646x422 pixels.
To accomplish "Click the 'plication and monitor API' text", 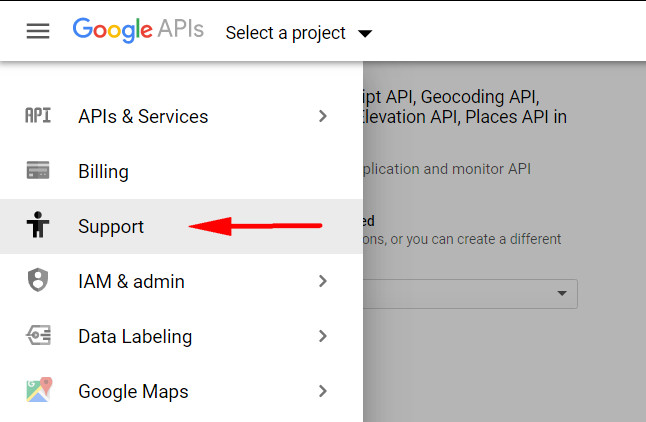I will click(x=447, y=169).
